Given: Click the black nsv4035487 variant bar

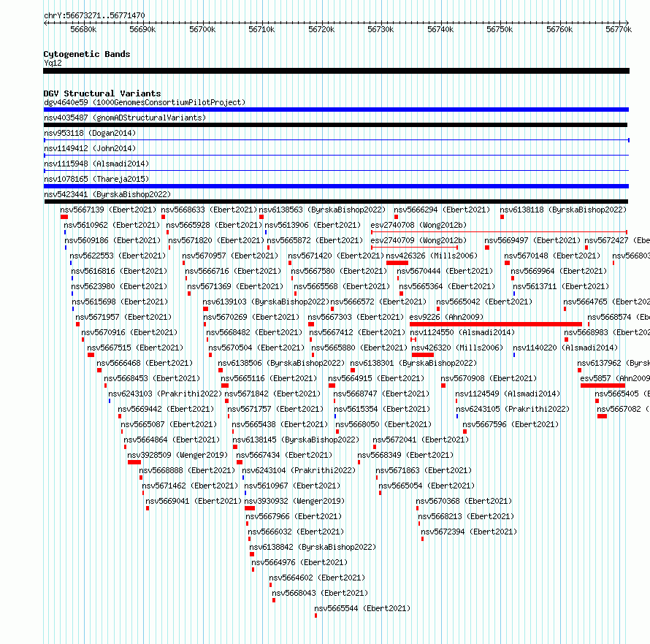Looking at the screenshot, I should click(x=335, y=125).
